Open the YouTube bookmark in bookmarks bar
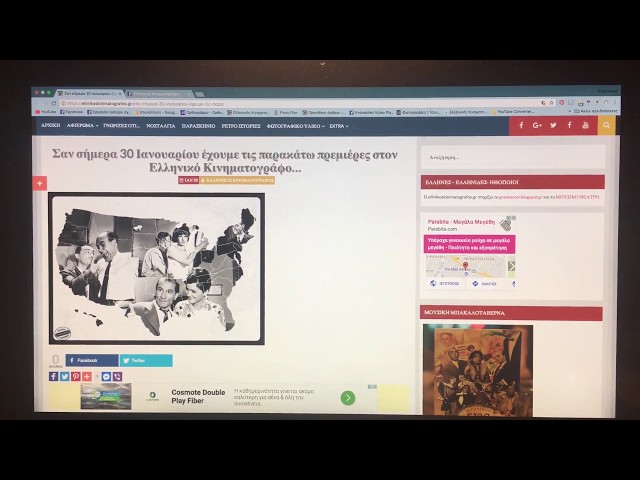Image resolution: width=640 pixels, height=480 pixels. (46, 112)
